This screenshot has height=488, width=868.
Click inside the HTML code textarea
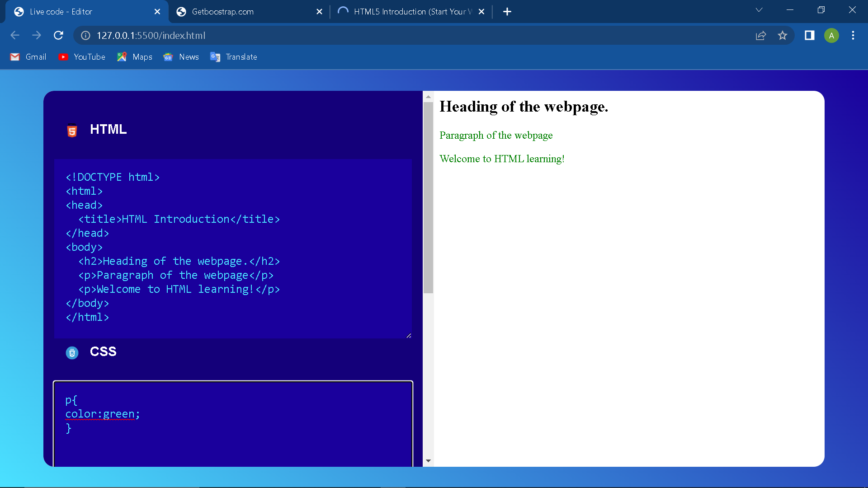pos(233,249)
